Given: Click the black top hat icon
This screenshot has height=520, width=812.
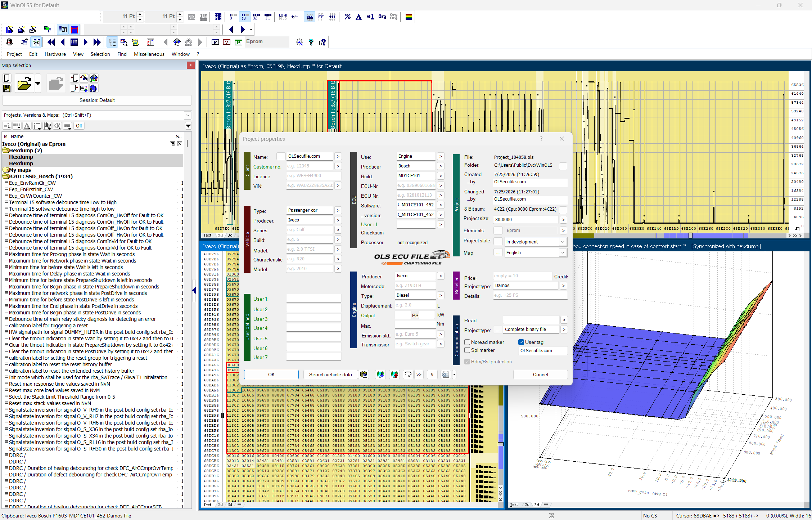Looking at the screenshot, I should pyautogui.click(x=9, y=42).
